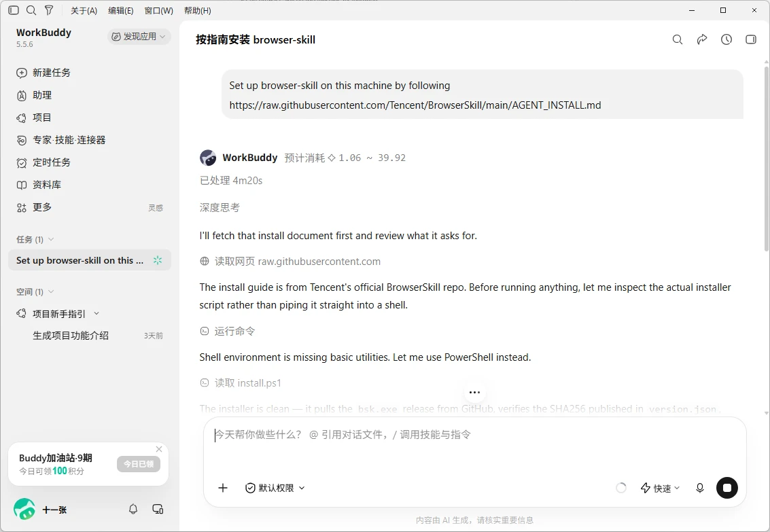Open history clock icon in header

click(x=727, y=40)
